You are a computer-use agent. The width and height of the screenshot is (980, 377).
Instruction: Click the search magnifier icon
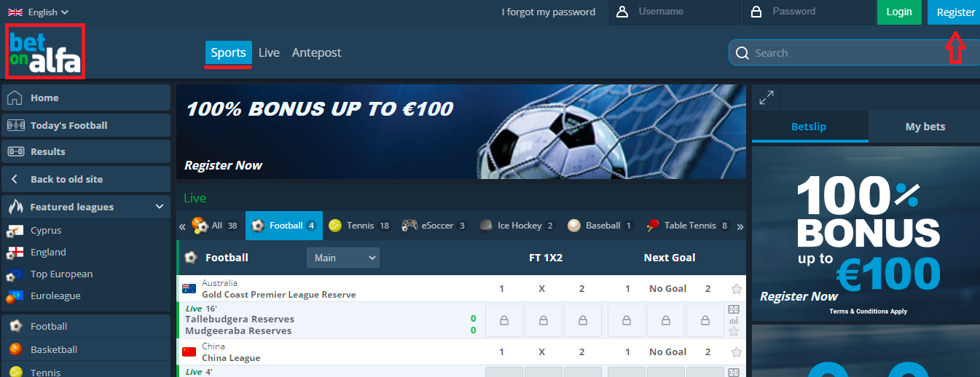coord(742,53)
